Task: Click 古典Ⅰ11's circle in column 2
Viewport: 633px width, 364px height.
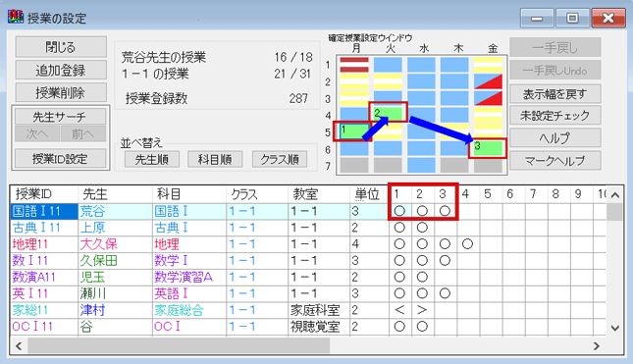Action: 422,228
